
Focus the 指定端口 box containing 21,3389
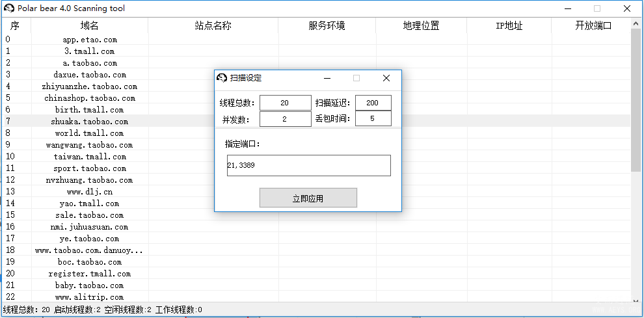(309, 166)
